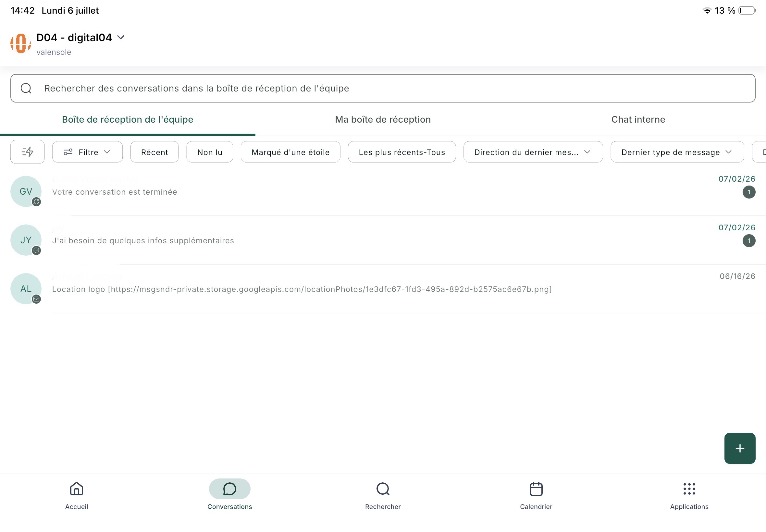Expand Dernier type de message dropdown
The height and width of the screenshot is (532, 766).
point(677,152)
